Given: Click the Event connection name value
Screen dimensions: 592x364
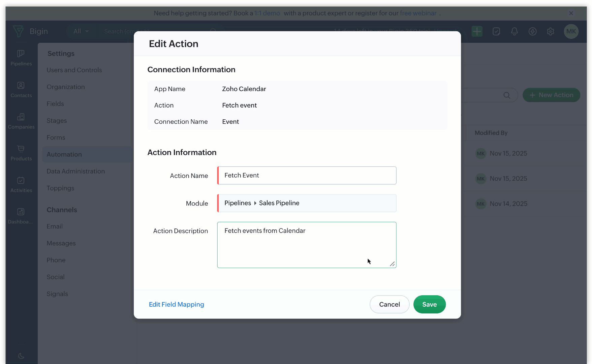Looking at the screenshot, I should 230,122.
